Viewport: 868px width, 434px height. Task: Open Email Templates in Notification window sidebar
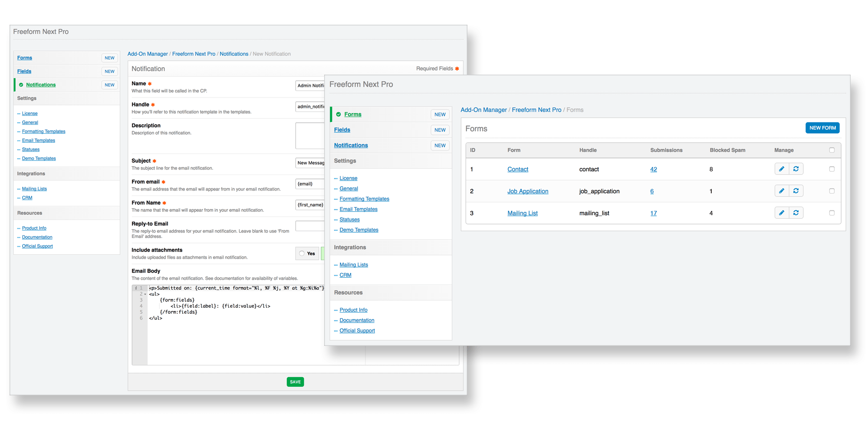tap(39, 140)
